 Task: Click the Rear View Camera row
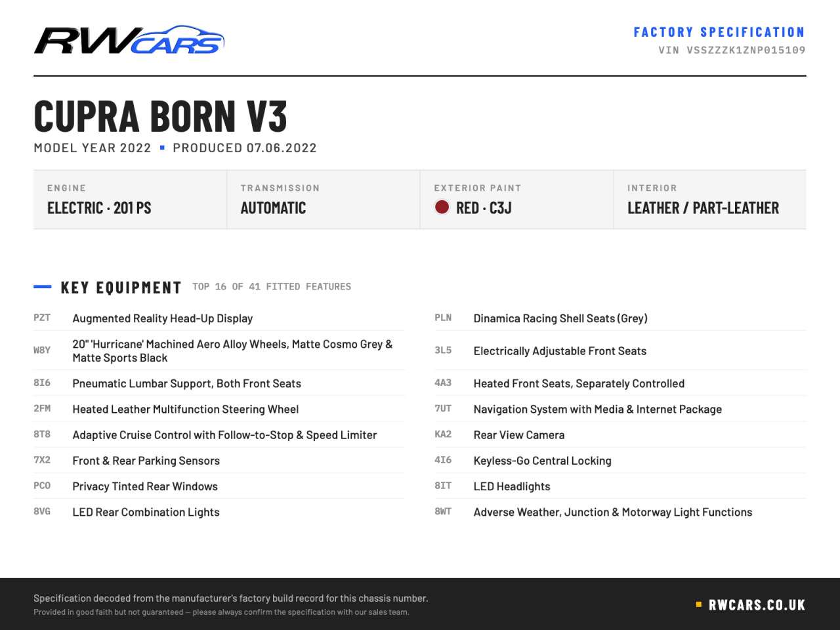[620, 434]
